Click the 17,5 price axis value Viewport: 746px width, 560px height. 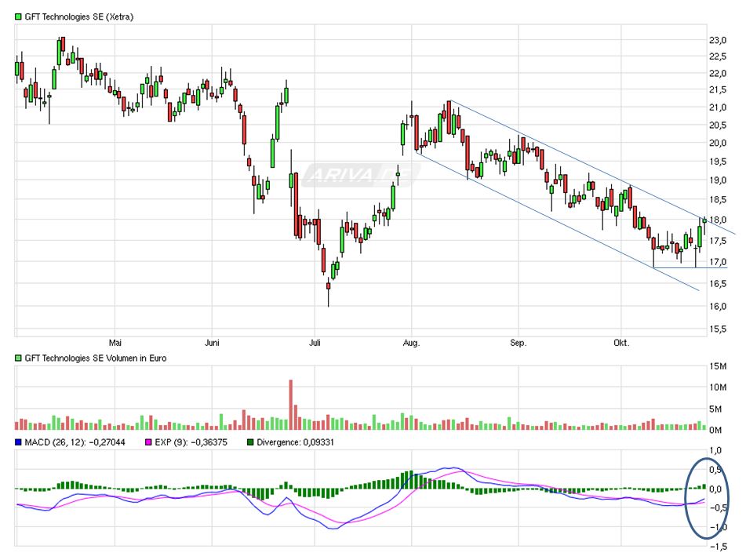coord(718,241)
